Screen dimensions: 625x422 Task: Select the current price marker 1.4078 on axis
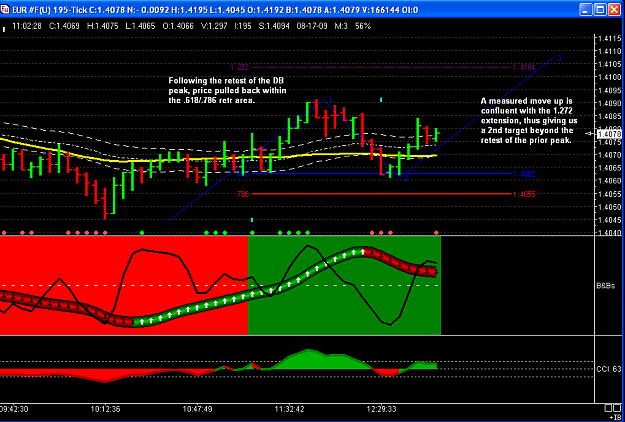(609, 134)
